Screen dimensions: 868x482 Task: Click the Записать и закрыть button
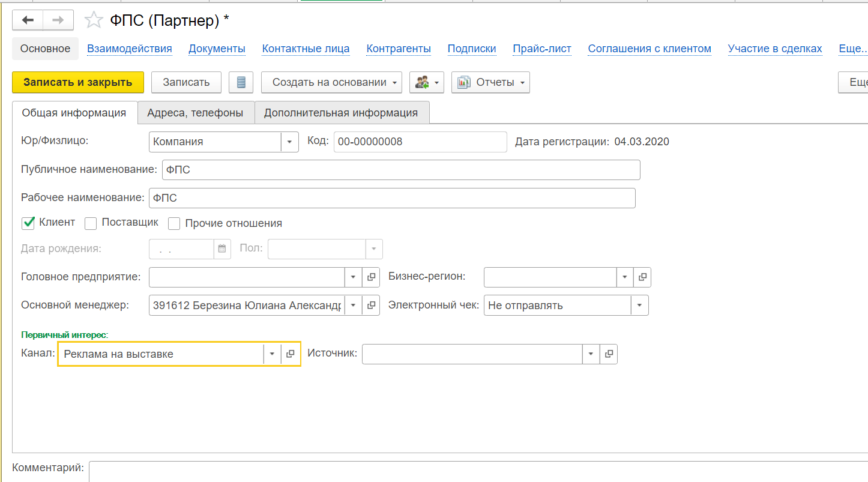click(77, 82)
